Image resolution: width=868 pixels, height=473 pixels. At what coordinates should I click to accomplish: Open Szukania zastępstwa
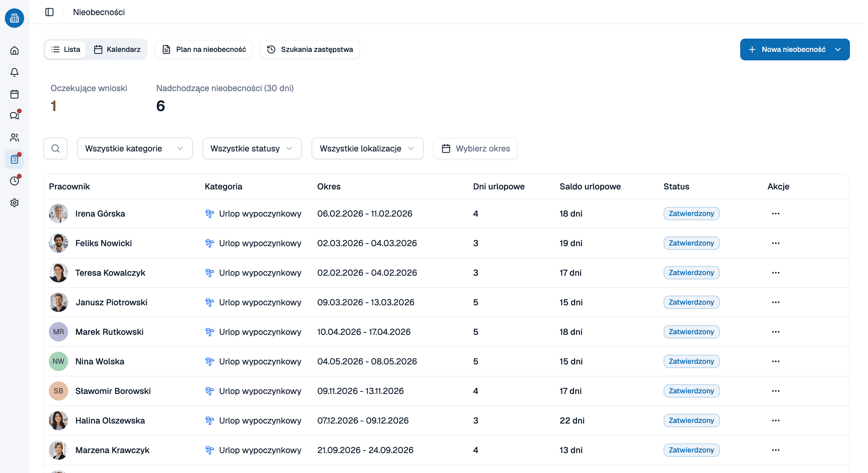[310, 49]
